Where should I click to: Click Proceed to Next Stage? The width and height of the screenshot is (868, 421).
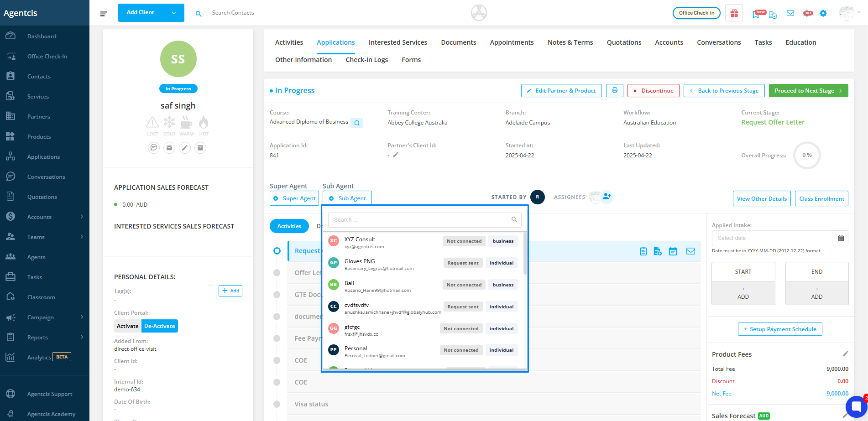click(x=809, y=90)
